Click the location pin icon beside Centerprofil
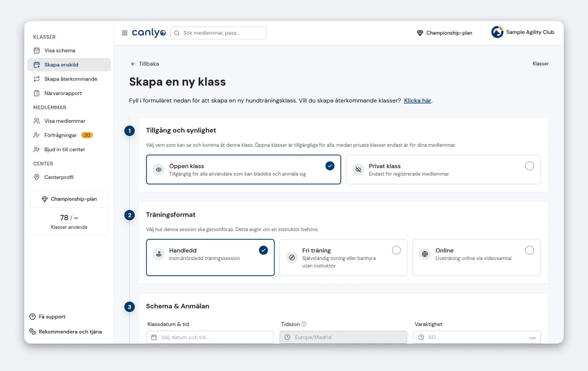The image size is (588, 371). (37, 177)
